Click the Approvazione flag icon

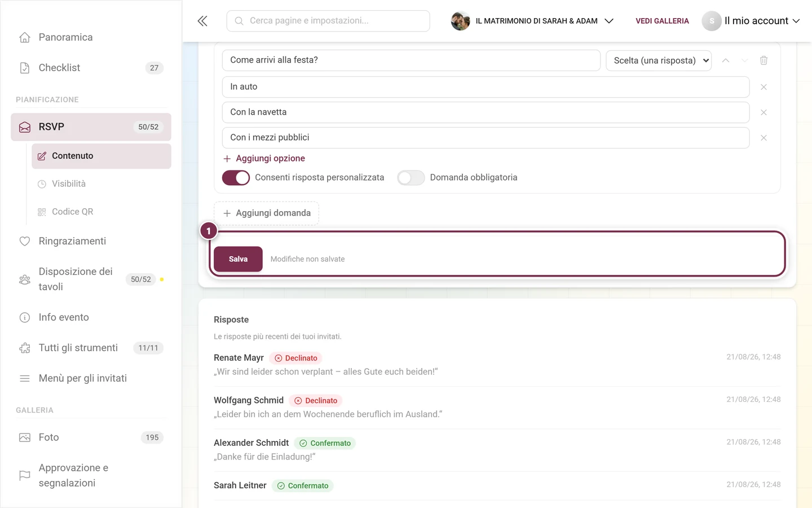coord(25,475)
